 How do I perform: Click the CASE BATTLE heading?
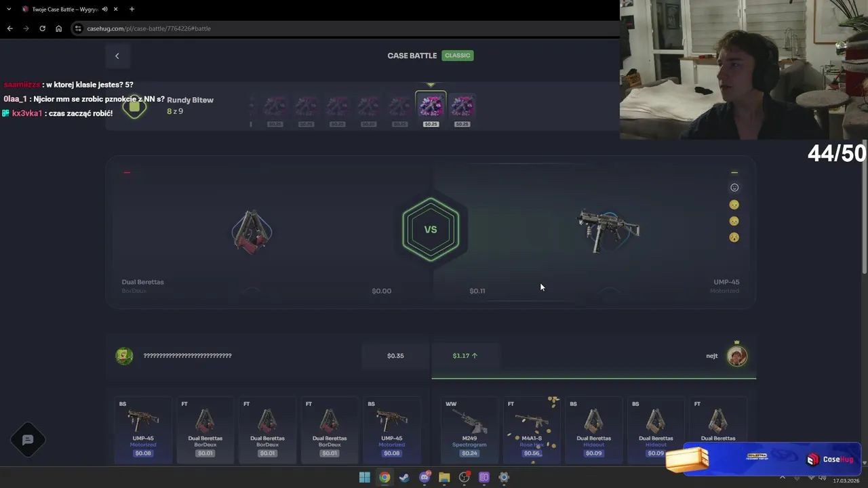pos(412,56)
